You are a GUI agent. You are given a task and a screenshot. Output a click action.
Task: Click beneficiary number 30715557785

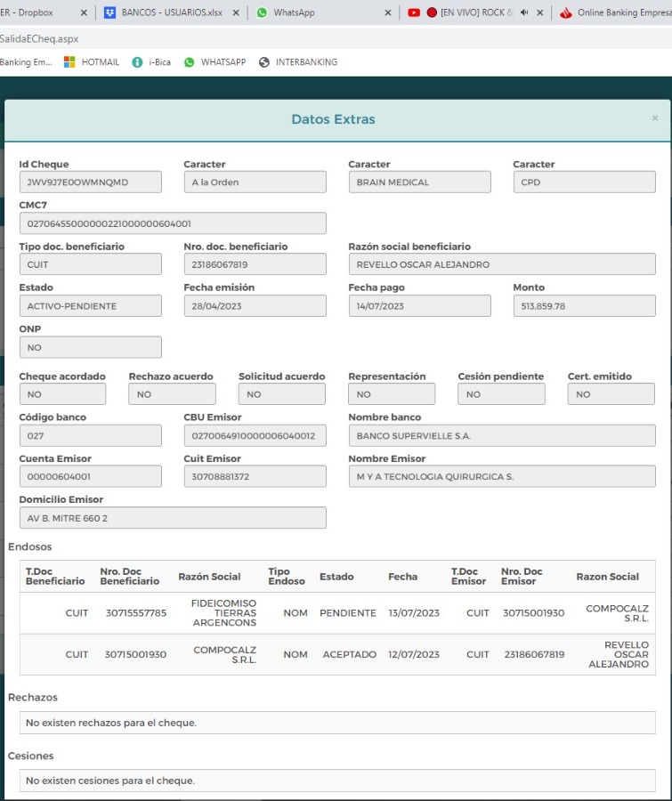[136, 613]
